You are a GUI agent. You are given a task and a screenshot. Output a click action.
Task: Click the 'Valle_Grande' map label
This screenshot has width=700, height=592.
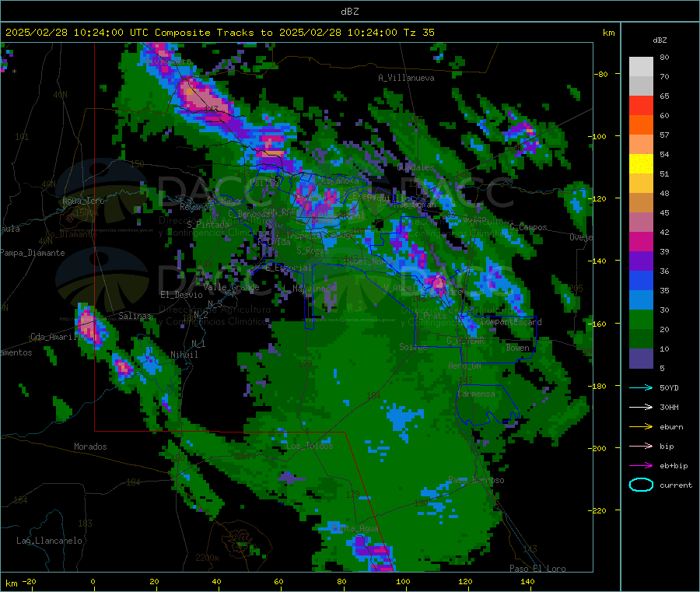click(x=231, y=287)
